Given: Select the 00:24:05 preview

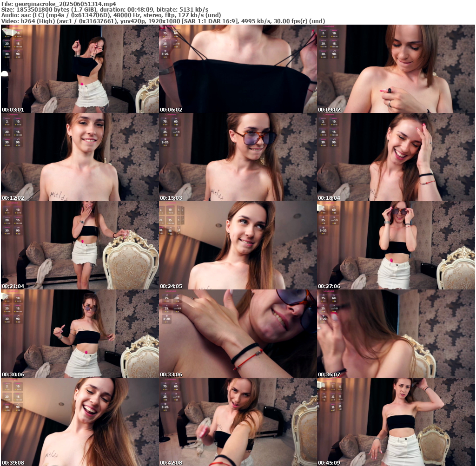Looking at the screenshot, I should pos(238,245).
